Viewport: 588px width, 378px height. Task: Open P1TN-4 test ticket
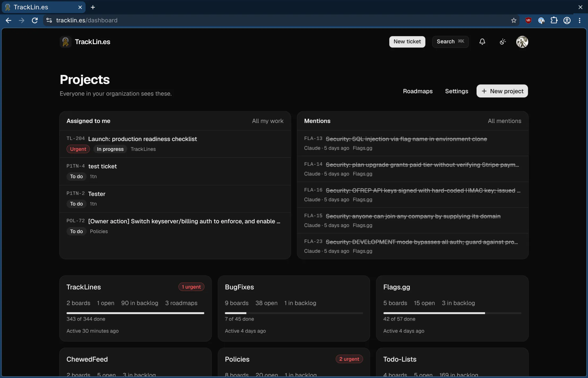[x=175, y=171]
